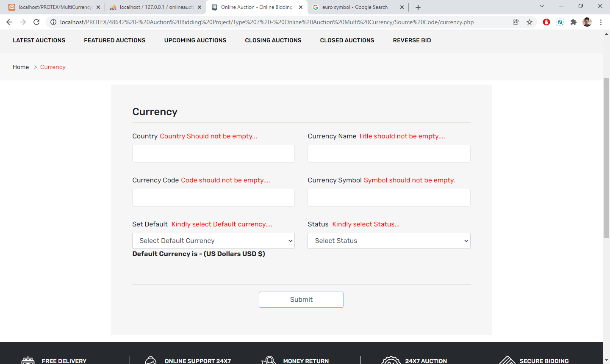Share this page icon in address bar
Screen dimensions: 610x364
(x=516, y=22)
